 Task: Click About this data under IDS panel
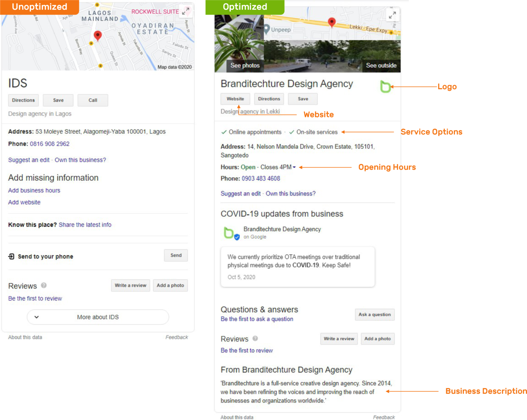click(x=25, y=337)
